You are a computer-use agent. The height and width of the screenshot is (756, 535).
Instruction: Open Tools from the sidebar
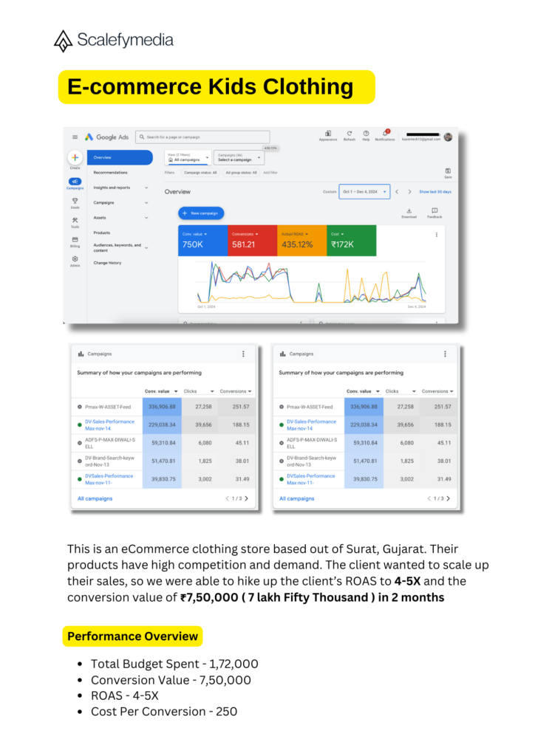coord(75,221)
